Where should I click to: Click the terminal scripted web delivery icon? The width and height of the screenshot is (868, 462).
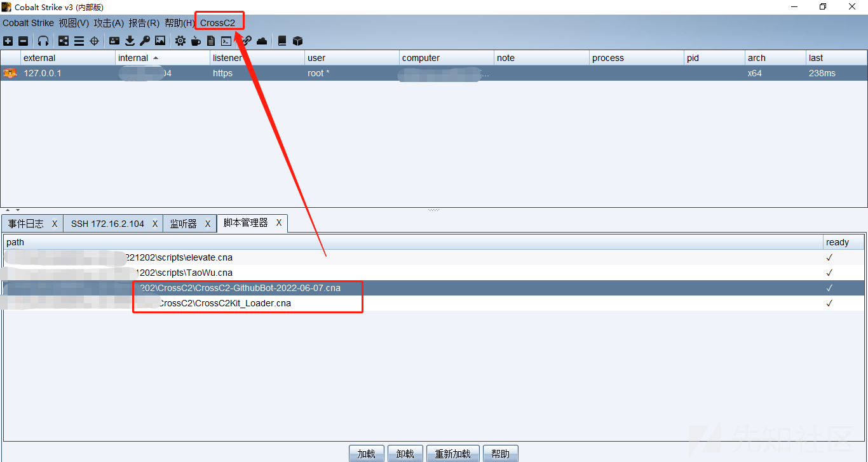click(x=226, y=41)
